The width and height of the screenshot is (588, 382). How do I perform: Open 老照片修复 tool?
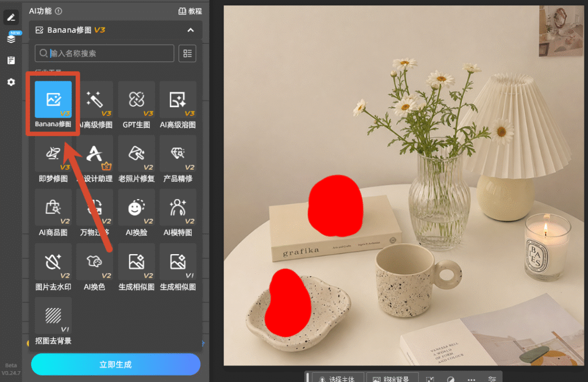[137, 159]
